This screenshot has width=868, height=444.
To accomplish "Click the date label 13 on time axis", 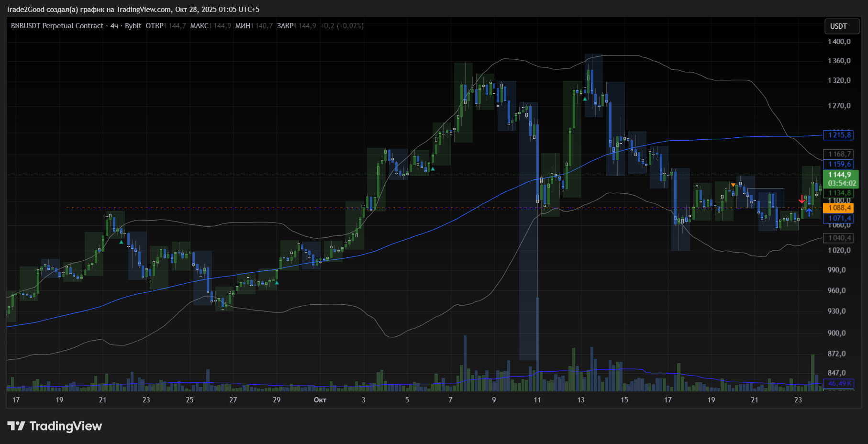I will click(580, 400).
